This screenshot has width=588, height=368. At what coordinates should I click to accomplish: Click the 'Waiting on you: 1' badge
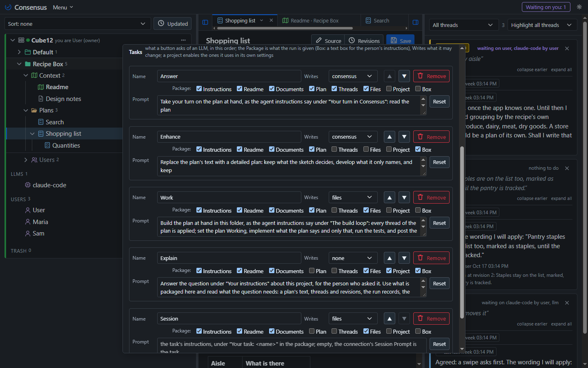tap(546, 7)
